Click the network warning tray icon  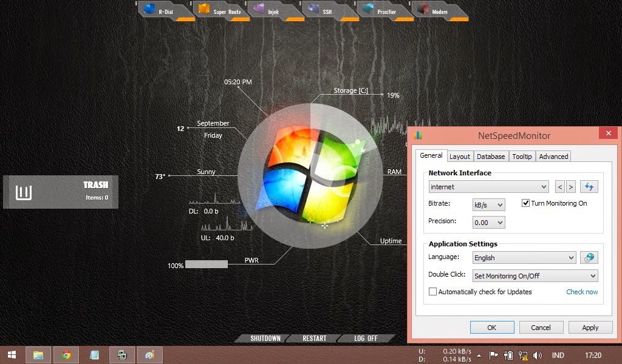click(x=523, y=356)
